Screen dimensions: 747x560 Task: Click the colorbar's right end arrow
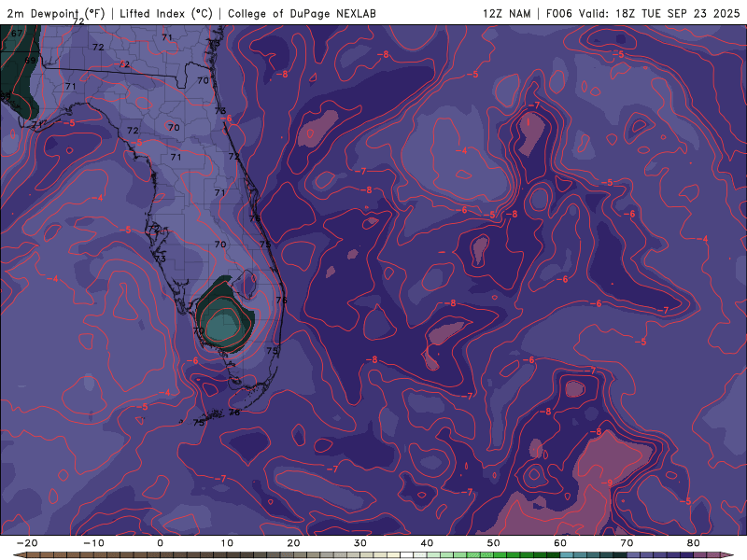click(x=728, y=555)
